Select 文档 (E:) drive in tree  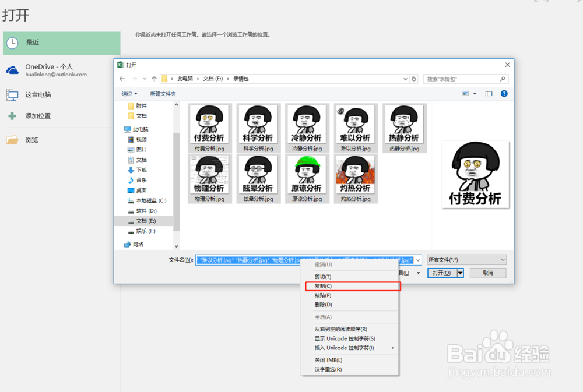point(143,221)
